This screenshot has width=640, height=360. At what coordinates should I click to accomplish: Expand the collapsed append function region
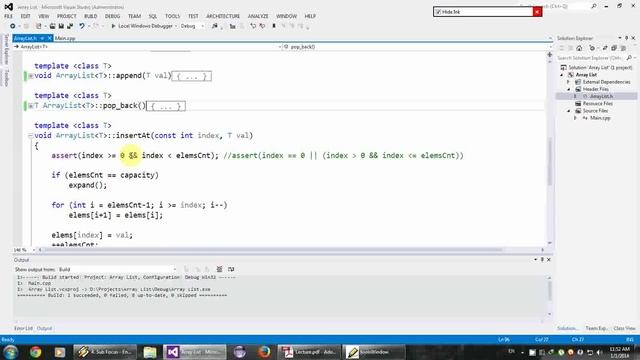[31, 76]
